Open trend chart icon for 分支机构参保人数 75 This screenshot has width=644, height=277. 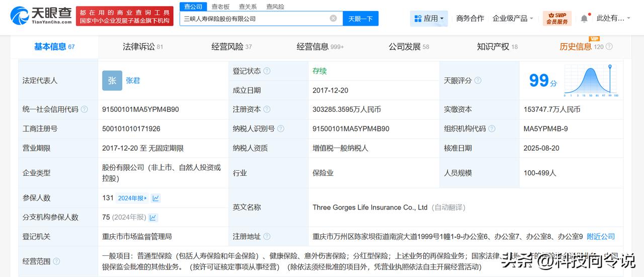pos(153,218)
